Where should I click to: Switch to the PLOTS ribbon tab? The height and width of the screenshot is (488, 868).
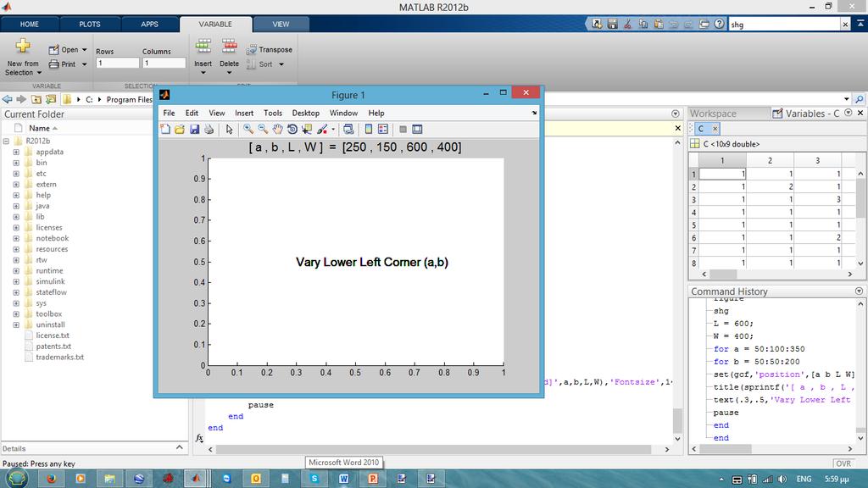(90, 25)
